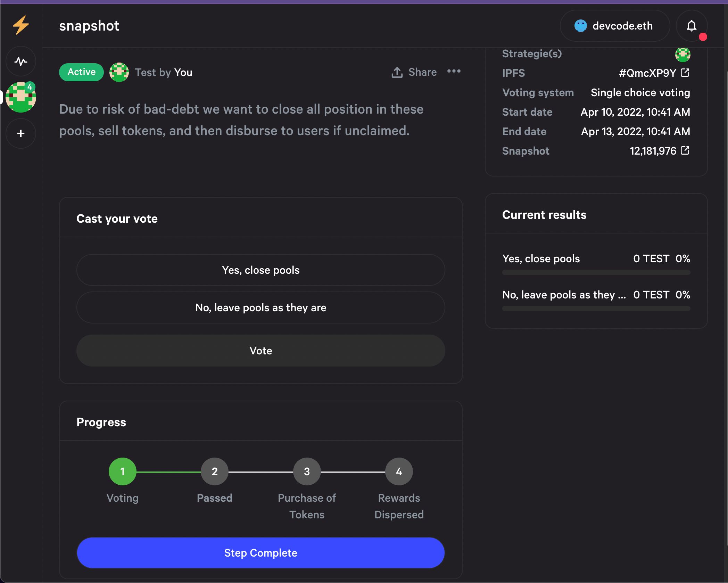Click the devcode.eth account button
Viewport: 728px width, 583px height.
615,26
